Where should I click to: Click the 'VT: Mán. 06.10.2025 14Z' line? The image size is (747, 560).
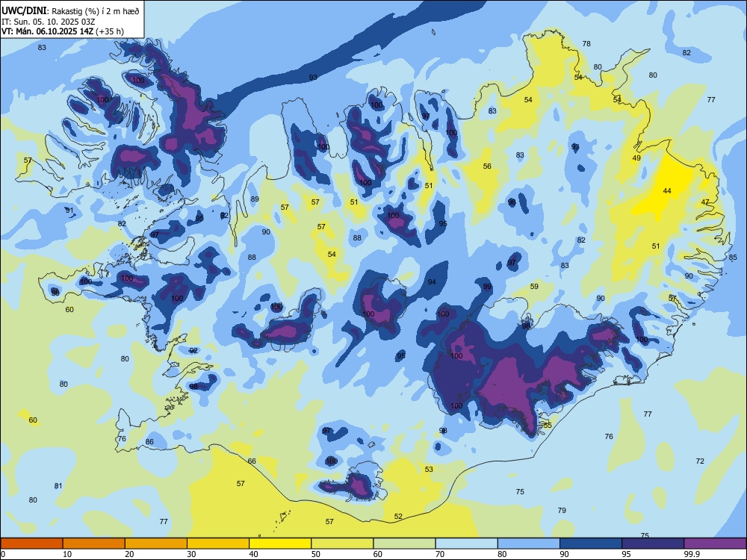[47, 31]
